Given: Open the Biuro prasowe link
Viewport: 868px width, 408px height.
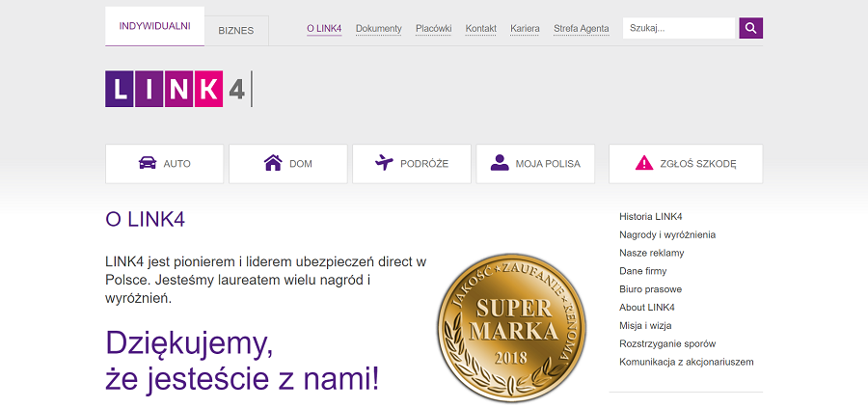Looking at the screenshot, I should point(650,289).
